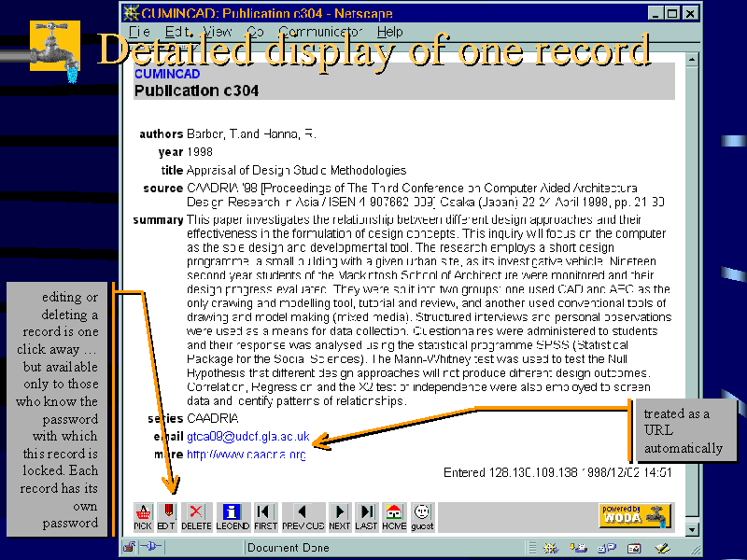This screenshot has width=747, height=560.
Task: Open the LEGEND information icon
Action: (231, 511)
